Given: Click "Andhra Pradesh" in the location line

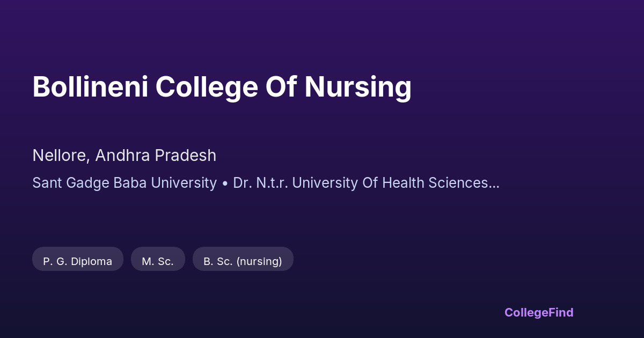Looking at the screenshot, I should coord(156,156).
